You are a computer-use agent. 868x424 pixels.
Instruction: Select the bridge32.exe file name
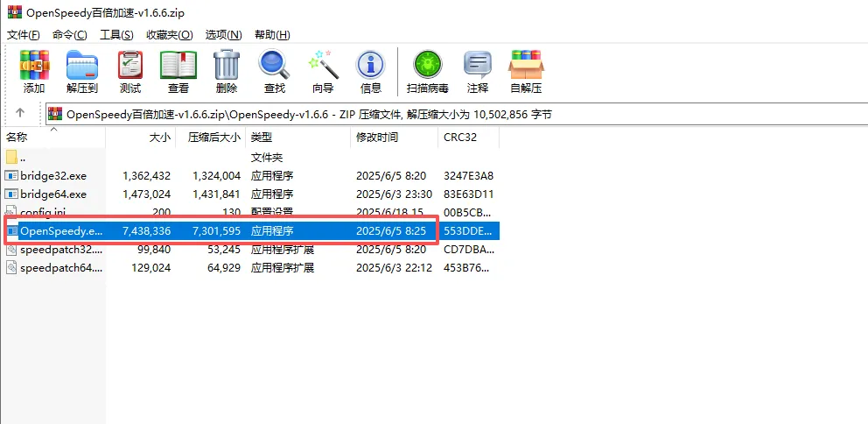(53, 176)
